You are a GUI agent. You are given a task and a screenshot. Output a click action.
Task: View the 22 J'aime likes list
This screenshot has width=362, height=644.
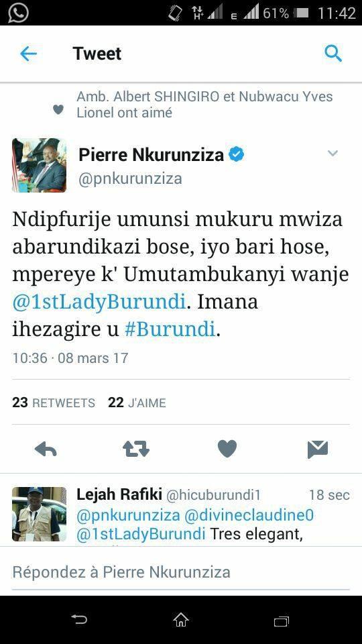pyautogui.click(x=137, y=403)
